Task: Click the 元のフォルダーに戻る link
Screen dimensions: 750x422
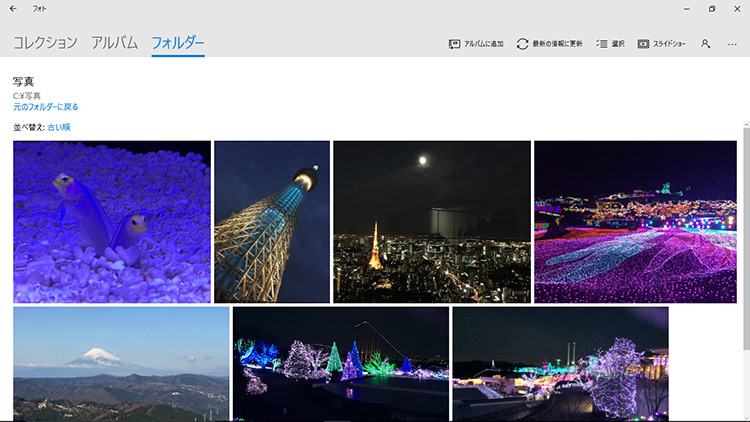Action: (45, 106)
